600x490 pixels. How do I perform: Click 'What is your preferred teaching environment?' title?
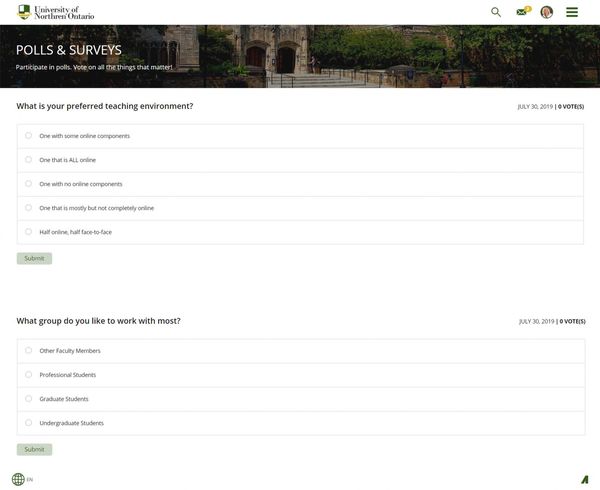point(104,106)
